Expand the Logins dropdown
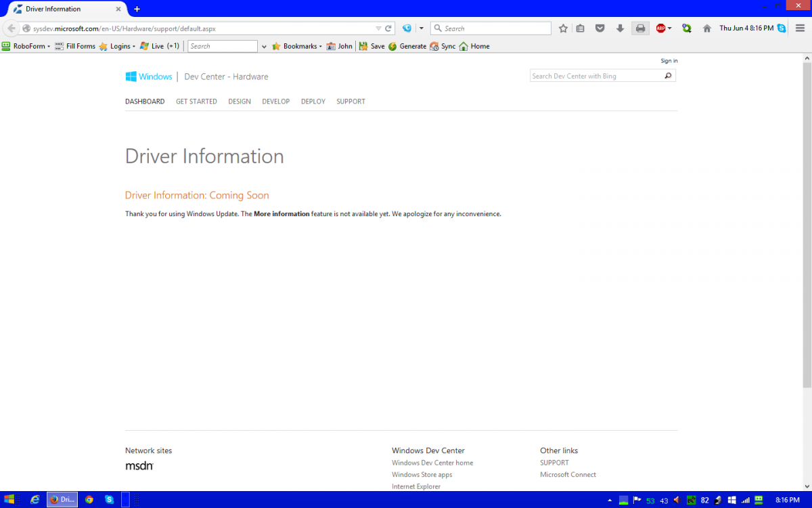The height and width of the screenshot is (508, 812). click(117, 46)
